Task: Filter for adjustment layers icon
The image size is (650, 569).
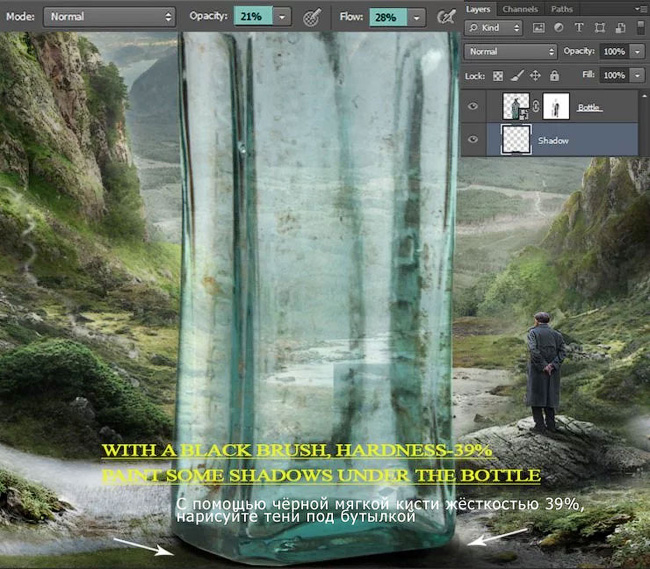Action: [x=558, y=28]
